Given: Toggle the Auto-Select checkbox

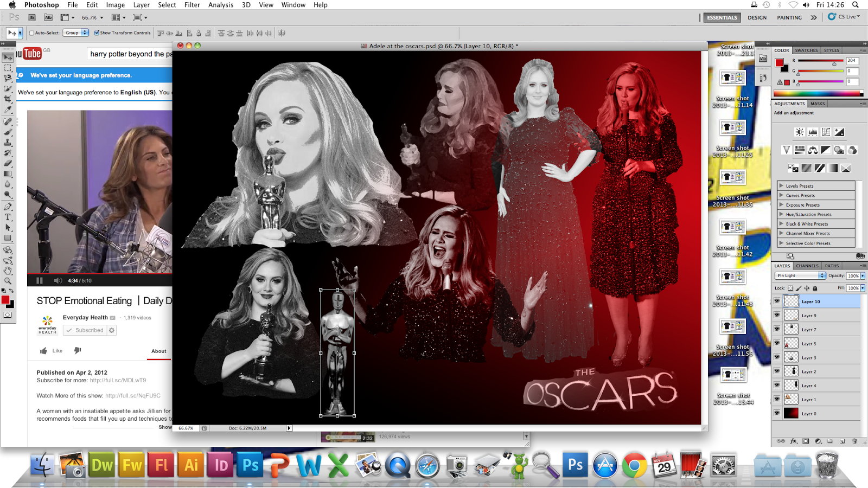Looking at the screenshot, I should [x=31, y=33].
